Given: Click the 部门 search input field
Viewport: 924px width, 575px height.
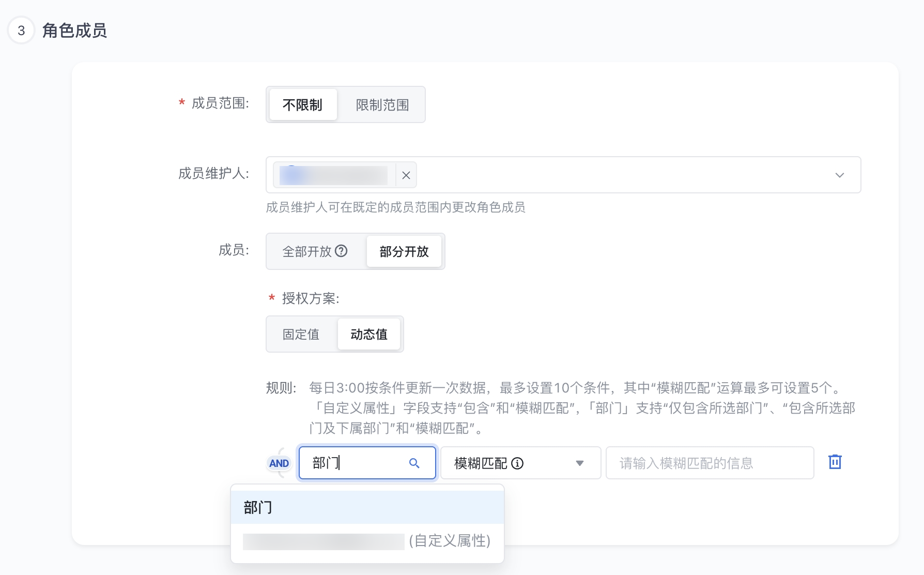Looking at the screenshot, I should click(x=357, y=463).
